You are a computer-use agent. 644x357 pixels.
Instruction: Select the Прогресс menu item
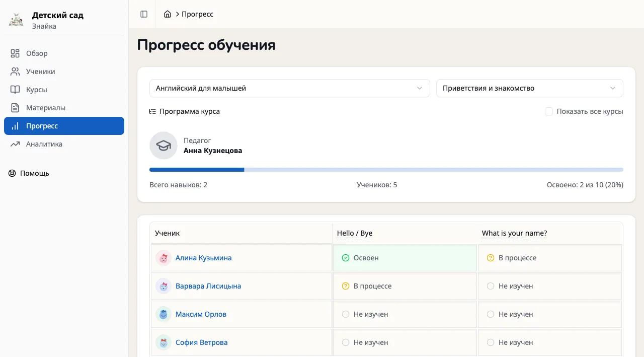(64, 126)
